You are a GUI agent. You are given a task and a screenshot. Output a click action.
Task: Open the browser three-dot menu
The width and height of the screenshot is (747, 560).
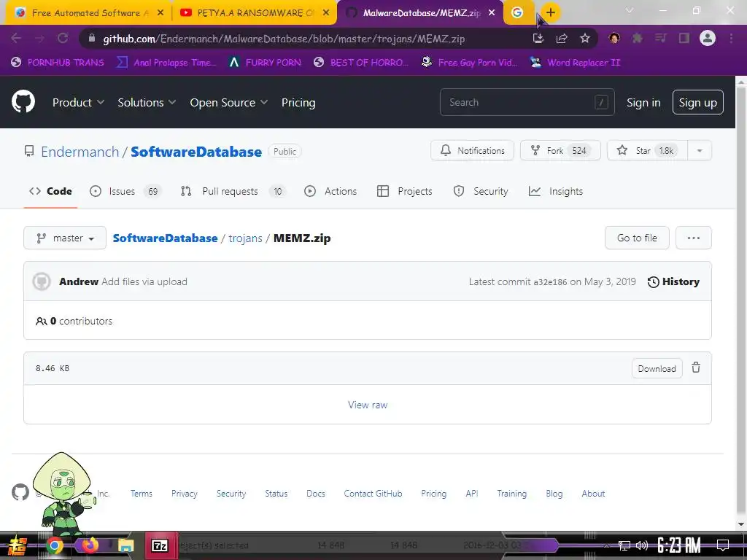coord(731,38)
